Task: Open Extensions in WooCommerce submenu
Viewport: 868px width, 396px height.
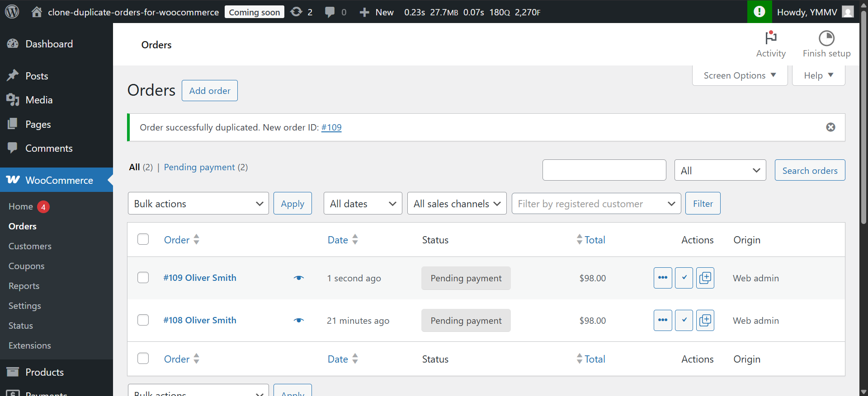Action: [30, 345]
